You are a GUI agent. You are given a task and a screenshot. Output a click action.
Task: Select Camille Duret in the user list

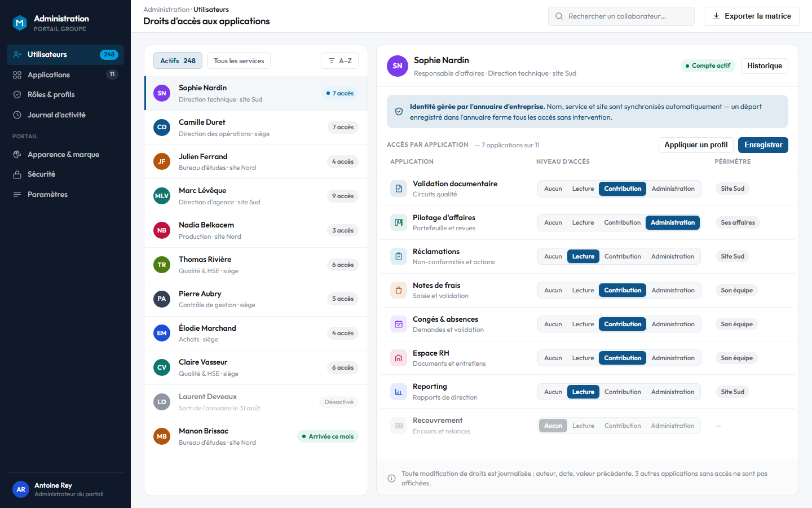(x=256, y=128)
